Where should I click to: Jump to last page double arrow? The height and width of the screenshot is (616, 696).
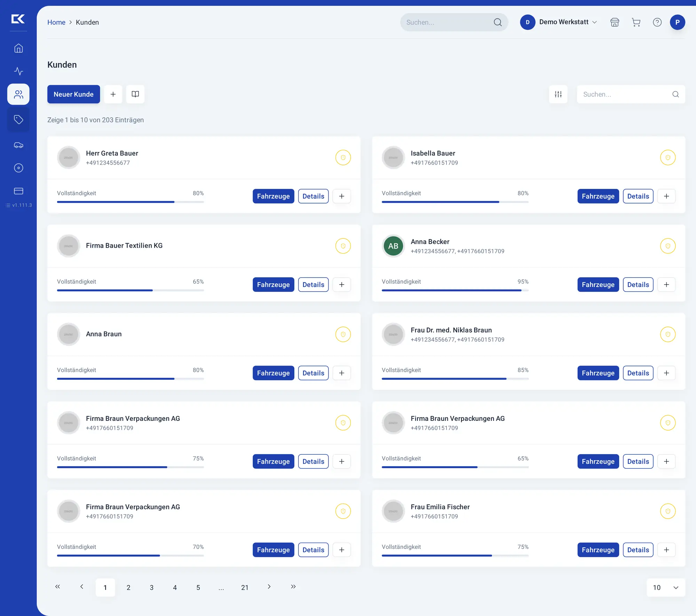coord(293,587)
